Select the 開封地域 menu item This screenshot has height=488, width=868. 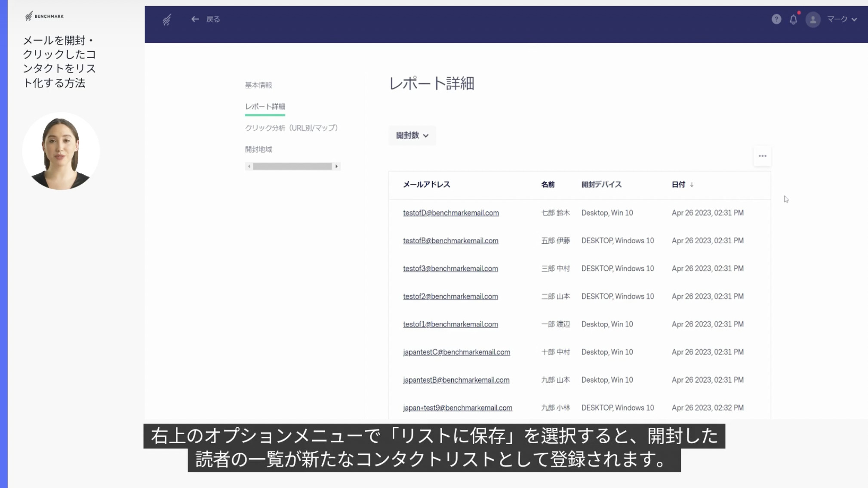[258, 149]
